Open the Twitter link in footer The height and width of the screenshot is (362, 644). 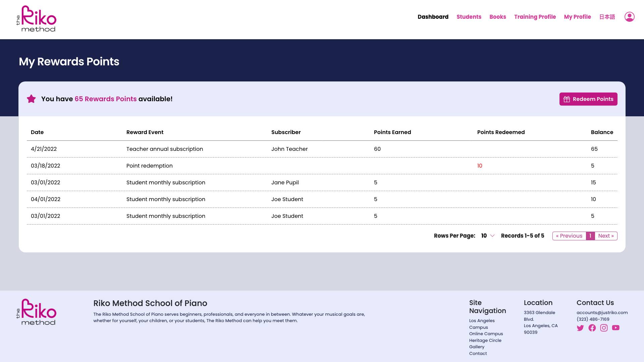coord(580,328)
